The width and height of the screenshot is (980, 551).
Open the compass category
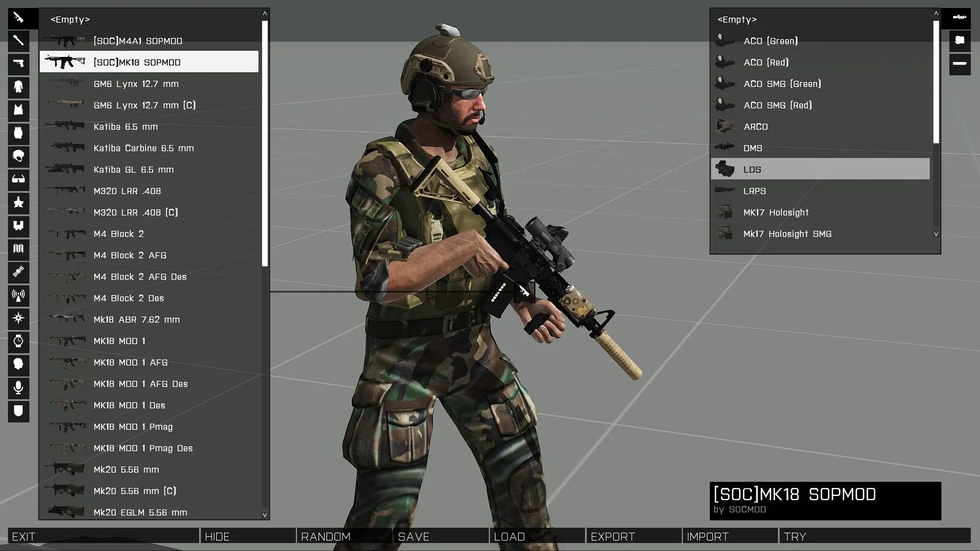[x=18, y=318]
